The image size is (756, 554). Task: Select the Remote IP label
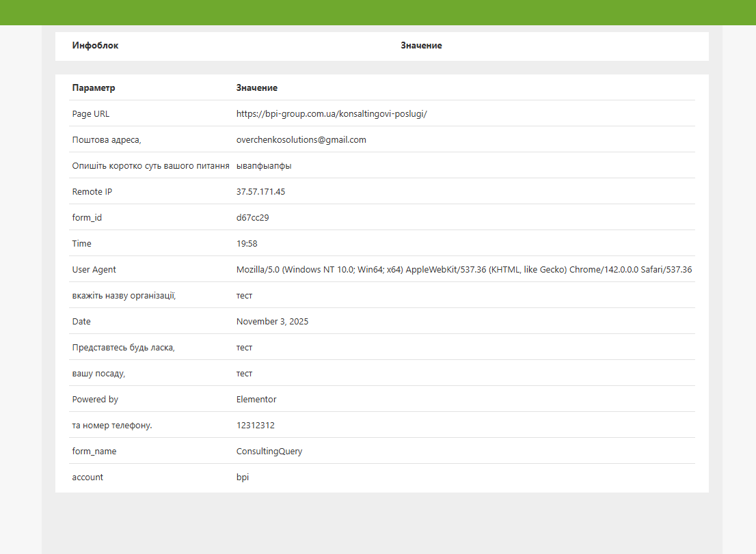click(x=92, y=192)
